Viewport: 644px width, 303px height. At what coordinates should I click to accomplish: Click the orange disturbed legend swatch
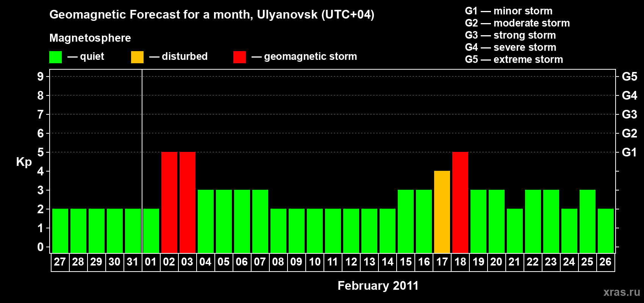click(137, 57)
